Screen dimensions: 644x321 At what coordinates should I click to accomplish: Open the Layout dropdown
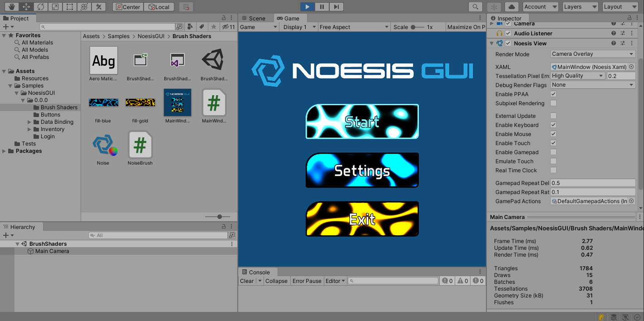coord(620,7)
